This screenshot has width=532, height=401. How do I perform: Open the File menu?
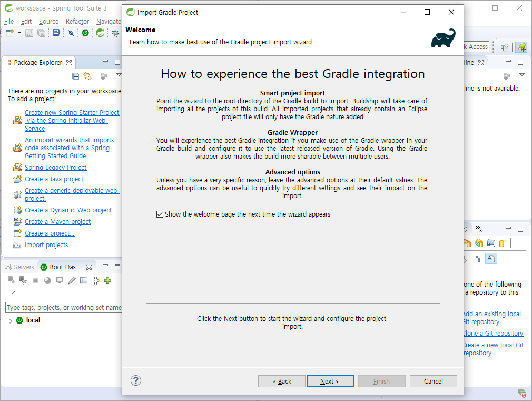click(9, 22)
